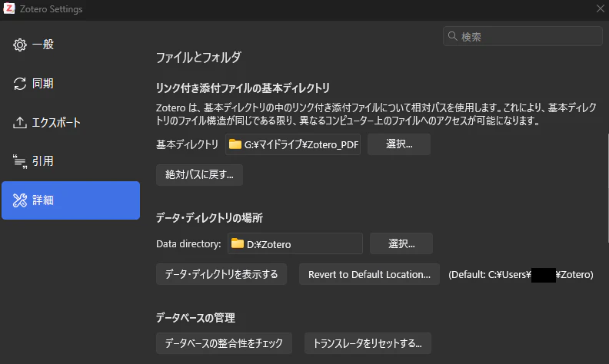Click the 基本ディレクトリ path field
This screenshot has height=364, width=609.
[293, 144]
